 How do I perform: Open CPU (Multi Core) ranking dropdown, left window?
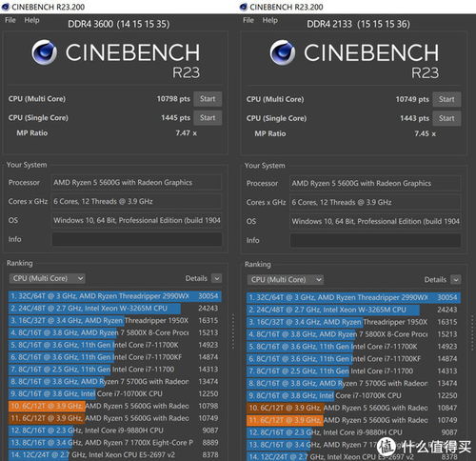coord(47,278)
